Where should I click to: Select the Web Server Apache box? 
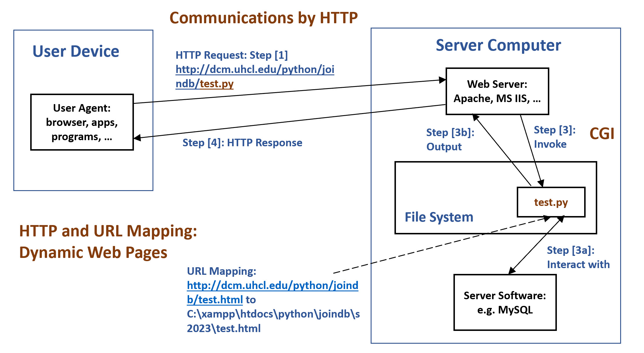497,91
